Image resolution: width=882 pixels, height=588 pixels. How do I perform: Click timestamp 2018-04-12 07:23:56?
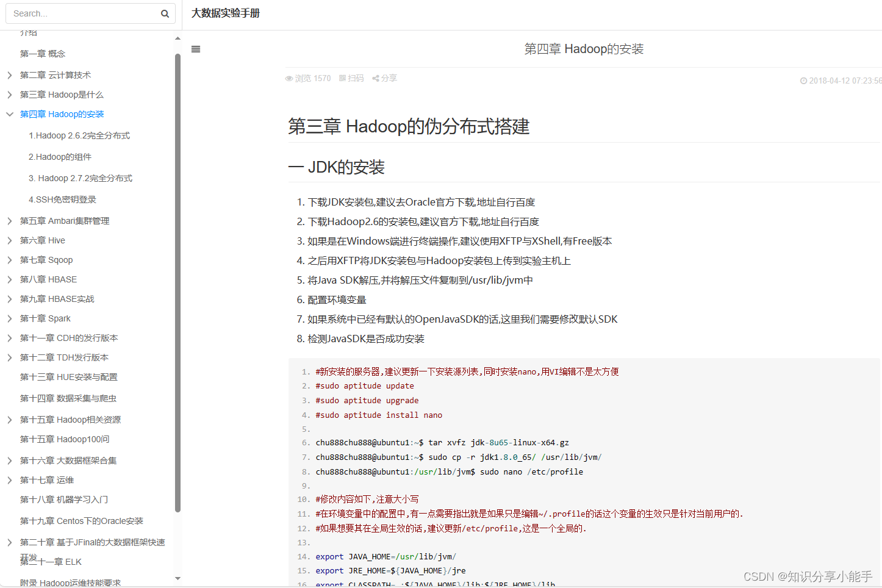[845, 81]
